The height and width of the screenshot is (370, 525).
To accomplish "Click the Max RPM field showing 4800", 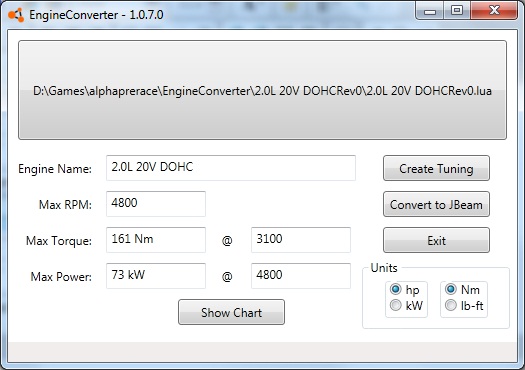I will point(156,204).
